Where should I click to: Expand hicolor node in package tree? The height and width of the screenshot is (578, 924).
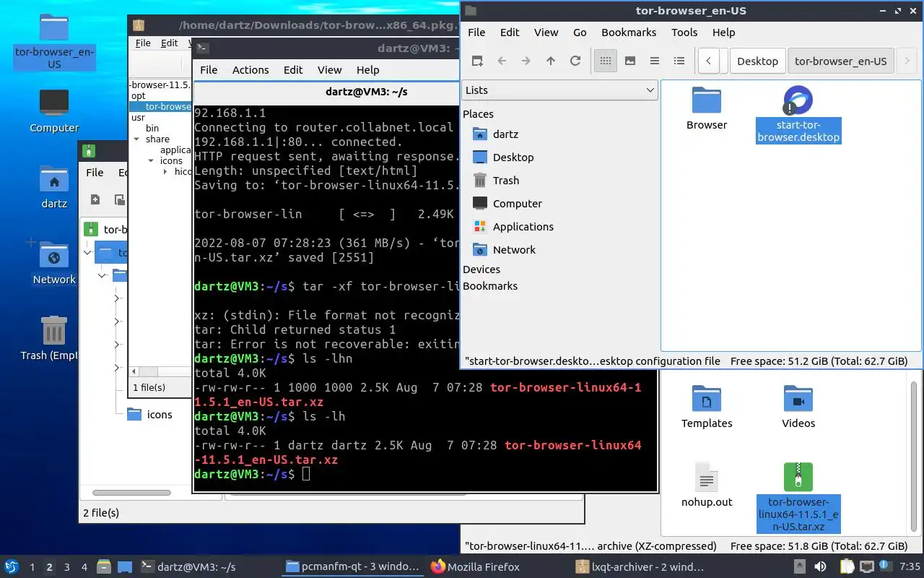[165, 171]
